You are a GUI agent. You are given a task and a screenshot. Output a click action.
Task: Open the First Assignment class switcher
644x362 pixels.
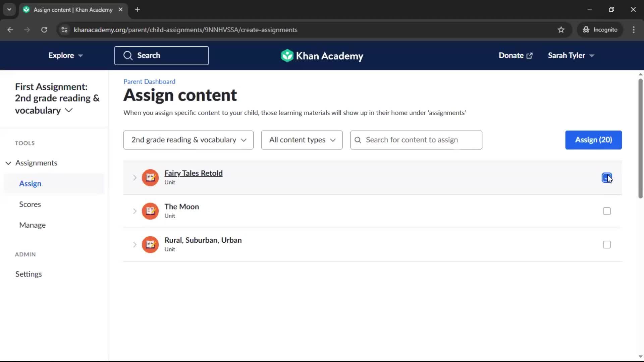coord(57,99)
